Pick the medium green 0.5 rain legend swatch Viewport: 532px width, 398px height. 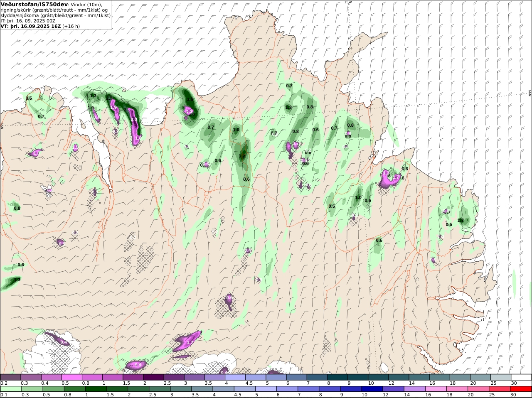click(53, 389)
